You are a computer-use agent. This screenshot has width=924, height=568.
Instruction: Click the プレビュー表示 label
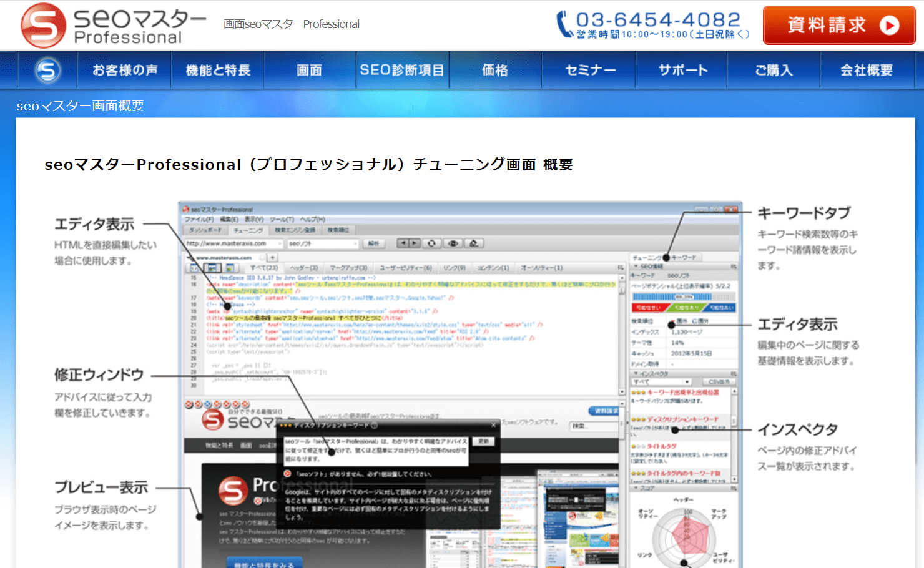(101, 487)
